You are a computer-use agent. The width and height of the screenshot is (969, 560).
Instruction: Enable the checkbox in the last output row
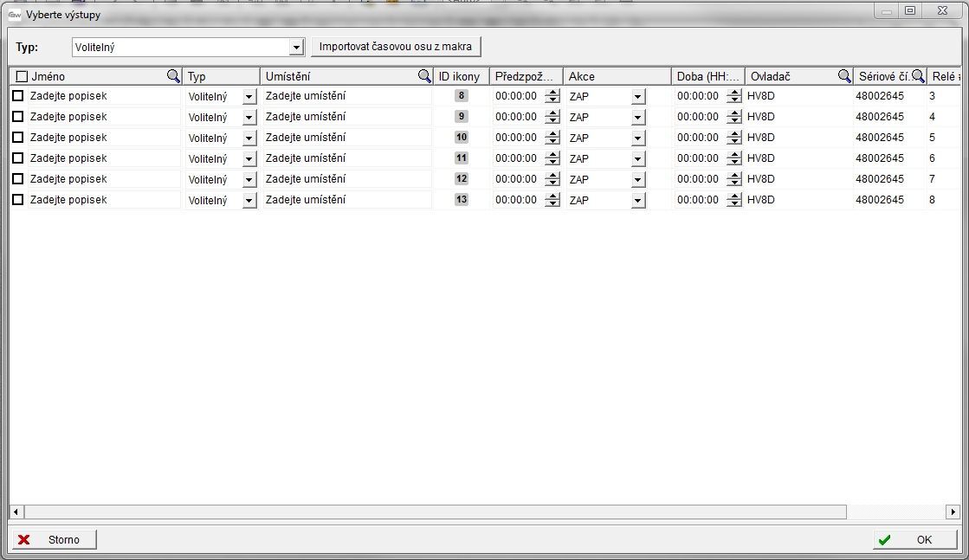coord(18,200)
